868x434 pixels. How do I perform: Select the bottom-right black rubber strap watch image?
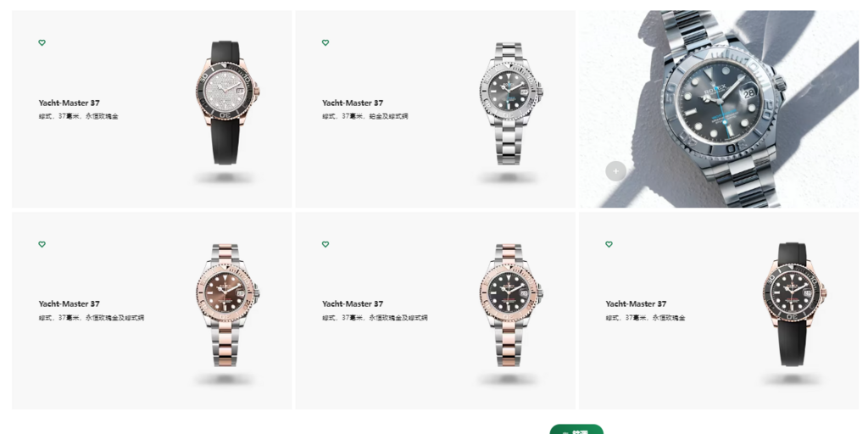[793, 304]
